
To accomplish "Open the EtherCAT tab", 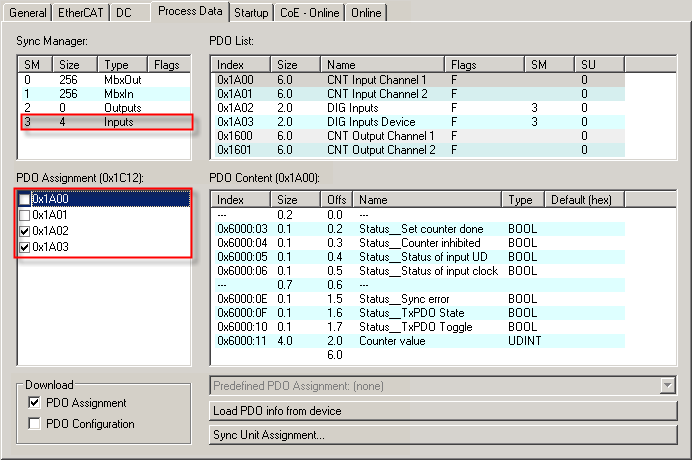I will (x=80, y=12).
